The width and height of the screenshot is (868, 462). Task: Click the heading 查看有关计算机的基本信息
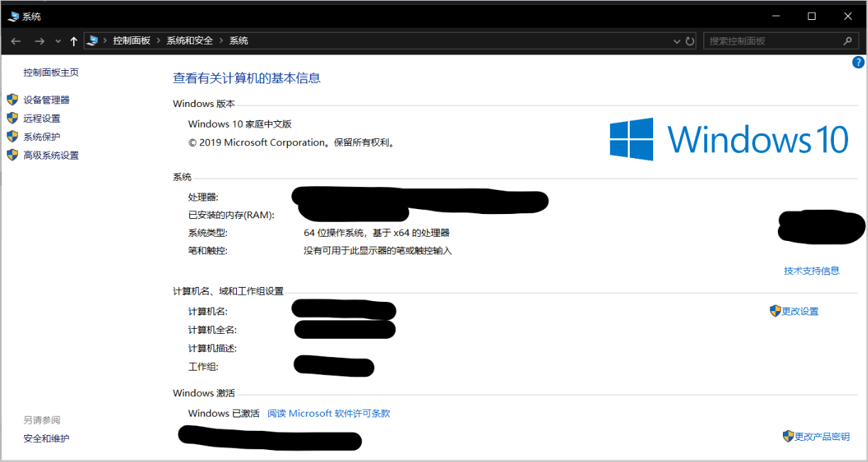pyautogui.click(x=247, y=78)
